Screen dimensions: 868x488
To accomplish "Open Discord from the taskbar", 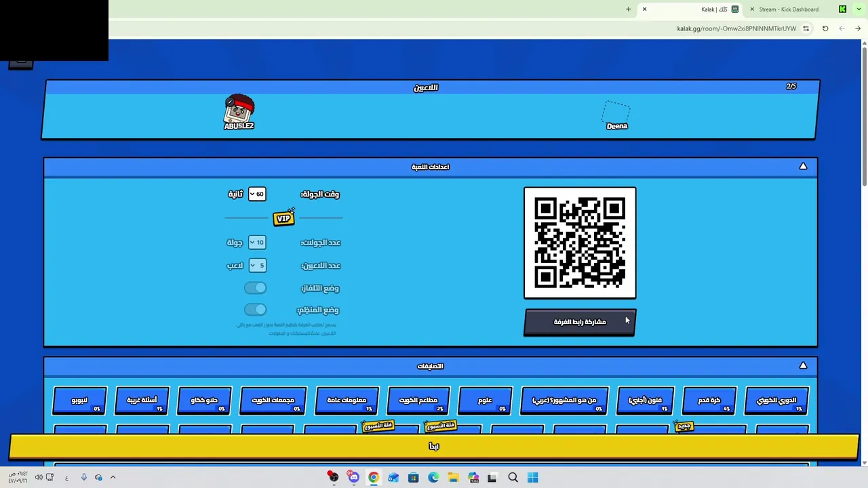I will click(353, 477).
